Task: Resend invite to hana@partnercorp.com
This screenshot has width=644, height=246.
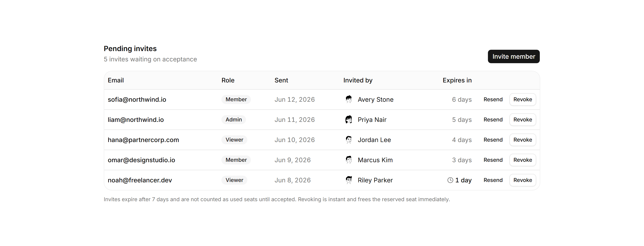Action: pyautogui.click(x=493, y=140)
